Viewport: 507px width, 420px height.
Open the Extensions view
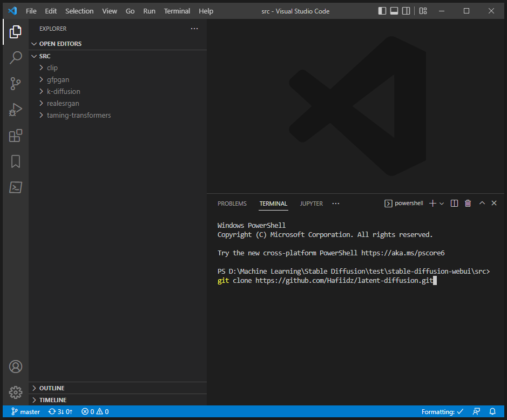coord(15,136)
